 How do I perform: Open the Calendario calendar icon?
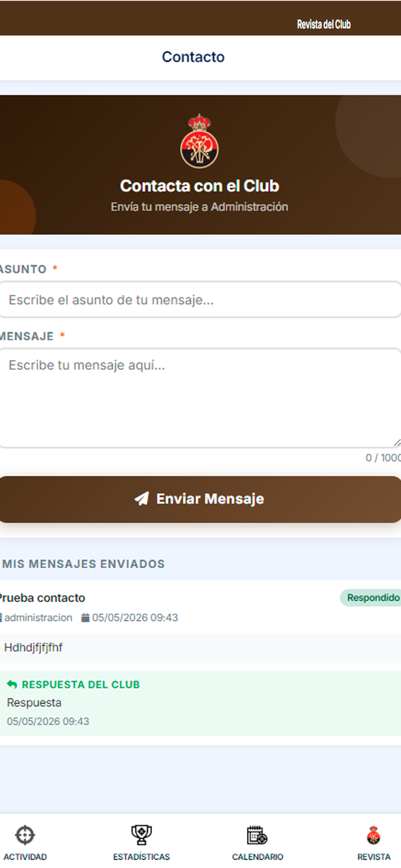click(257, 835)
